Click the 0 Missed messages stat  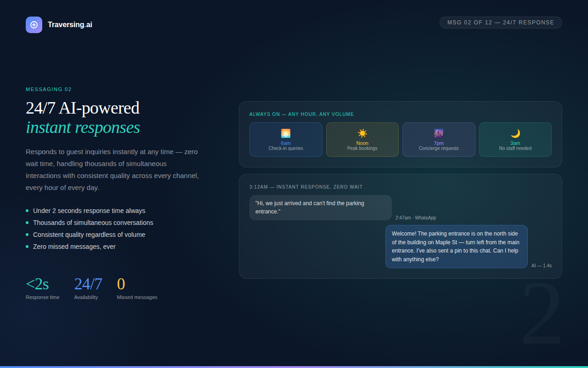point(137,288)
